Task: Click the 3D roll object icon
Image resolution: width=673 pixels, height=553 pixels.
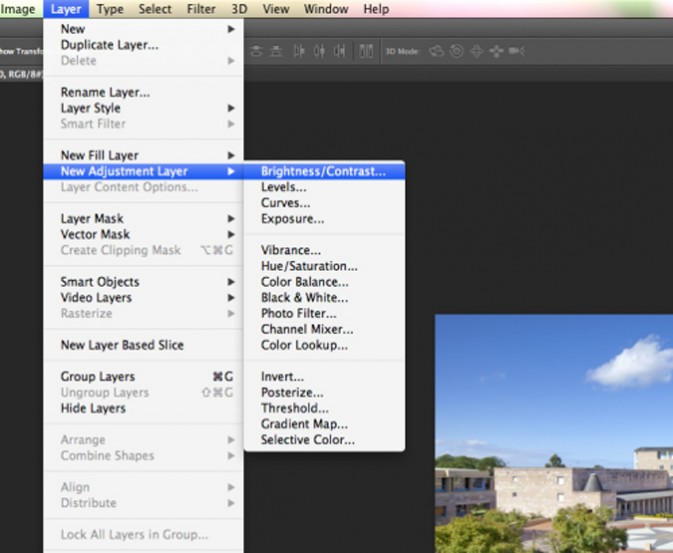Action: [457, 51]
